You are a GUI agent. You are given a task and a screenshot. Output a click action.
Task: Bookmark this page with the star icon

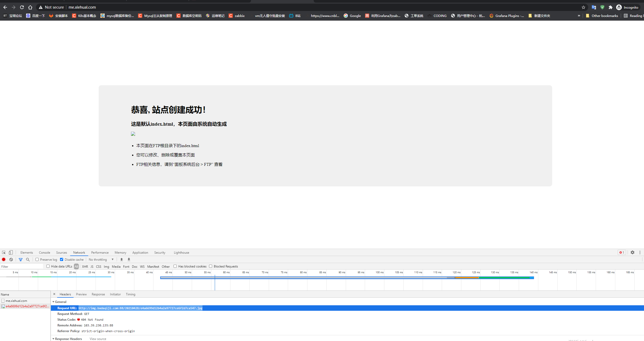[583, 7]
